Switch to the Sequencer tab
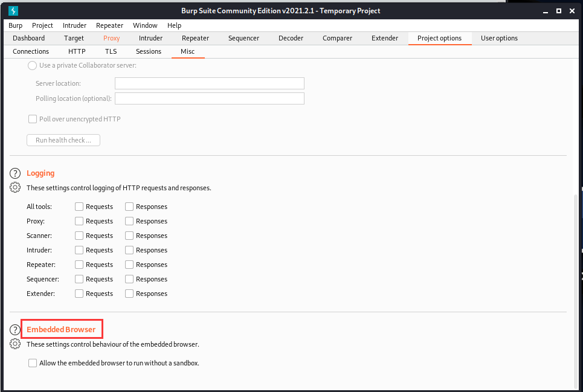This screenshot has height=392, width=583. 244,38
